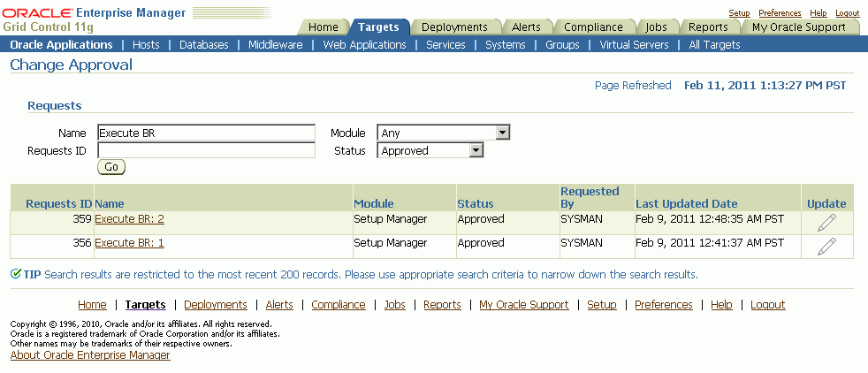Open All Targets in the sub-navigation bar
The width and height of the screenshot is (868, 373).
[x=715, y=45]
